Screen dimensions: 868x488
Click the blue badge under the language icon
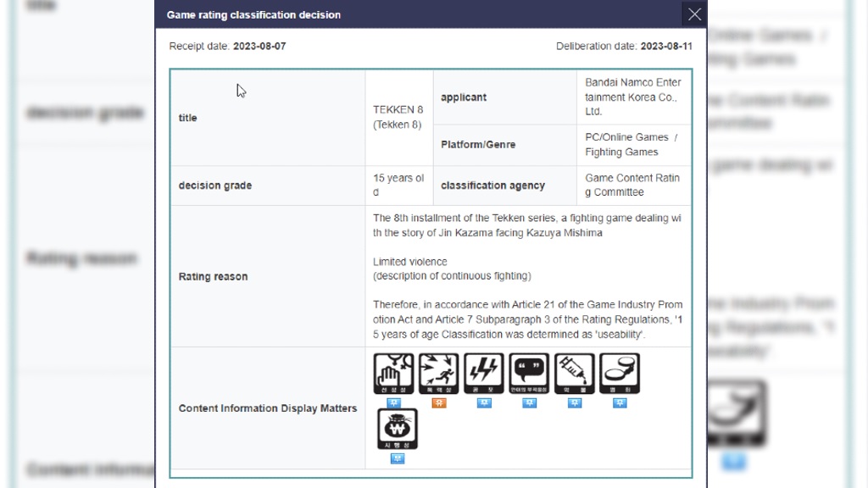(x=529, y=402)
